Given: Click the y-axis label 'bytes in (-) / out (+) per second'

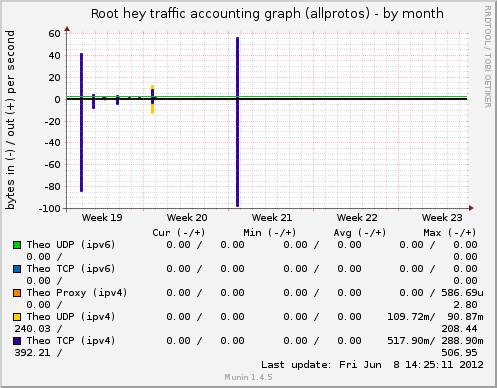Looking at the screenshot, I should pyautogui.click(x=10, y=120).
